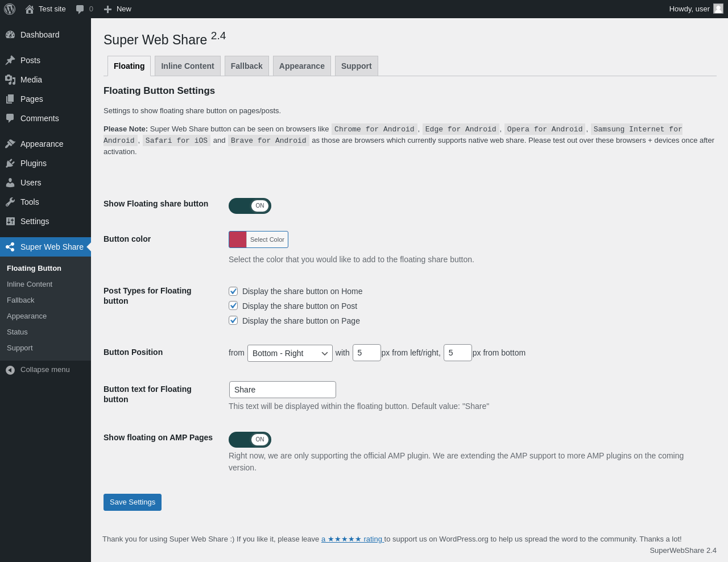Go to the Support tab

[357, 66]
